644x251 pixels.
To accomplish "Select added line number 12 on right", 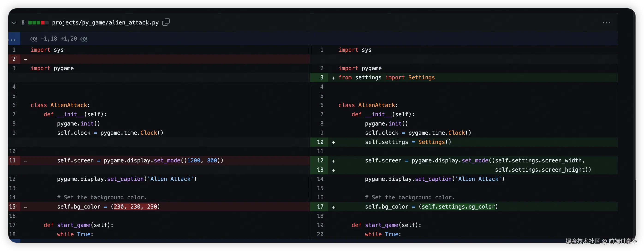I will click(320, 161).
